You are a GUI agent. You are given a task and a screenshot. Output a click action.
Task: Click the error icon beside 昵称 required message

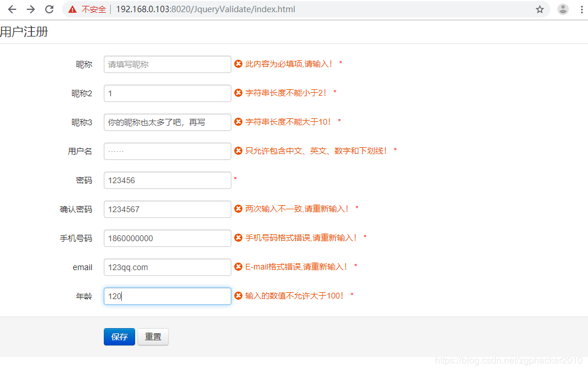238,64
